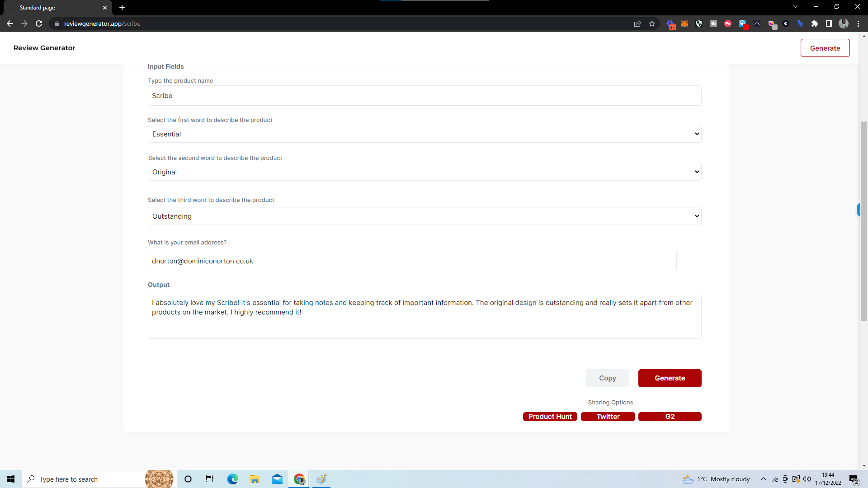This screenshot has height=488, width=868.
Task: Open the second word dropdown showing Original
Action: [425, 172]
